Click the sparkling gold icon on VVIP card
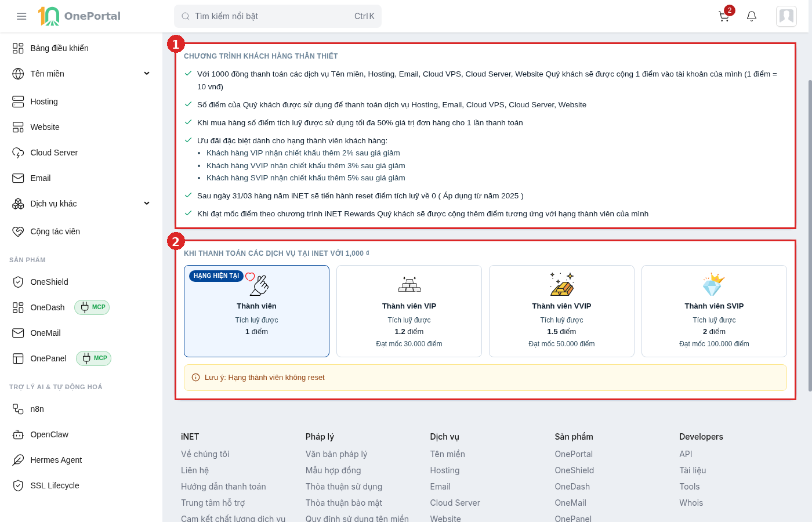Image resolution: width=812 pixels, height=522 pixels. click(561, 284)
